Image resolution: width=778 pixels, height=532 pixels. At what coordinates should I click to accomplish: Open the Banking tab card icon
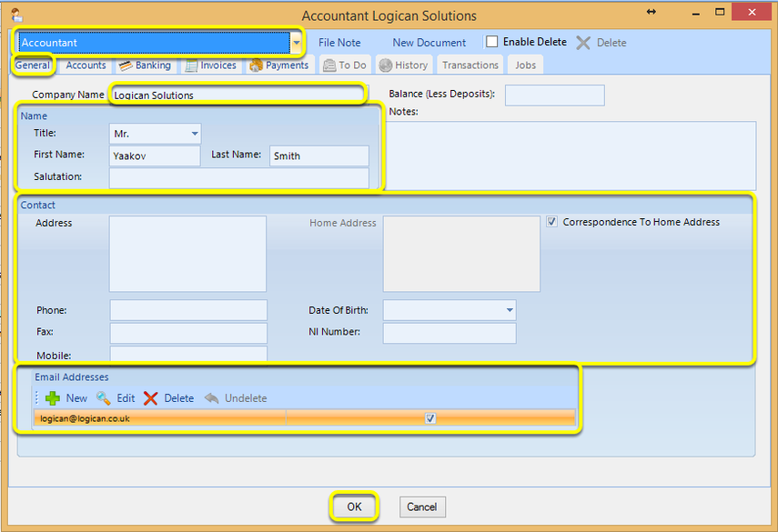pos(126,65)
